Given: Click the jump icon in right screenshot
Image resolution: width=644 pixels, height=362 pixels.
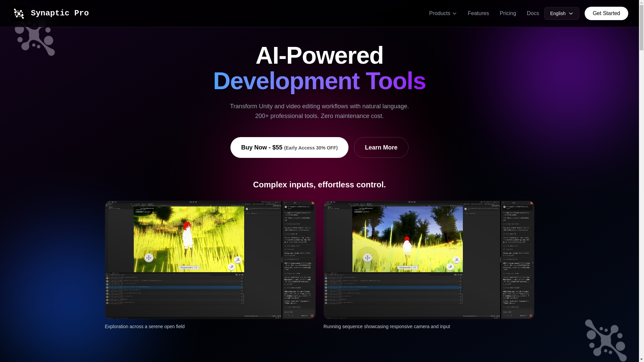Looking at the screenshot, I should point(456,260).
